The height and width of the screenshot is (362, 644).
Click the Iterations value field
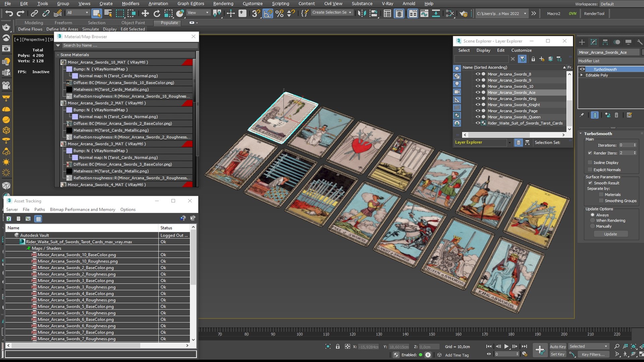(x=626, y=145)
